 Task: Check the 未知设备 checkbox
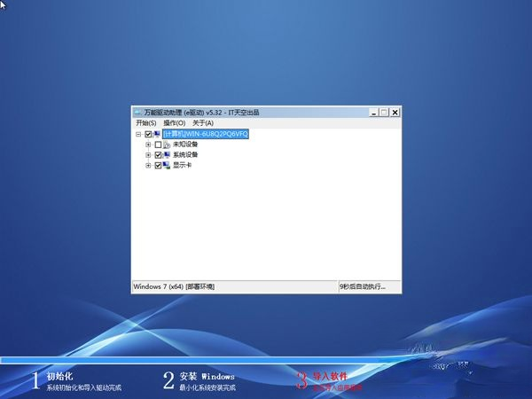(158, 145)
